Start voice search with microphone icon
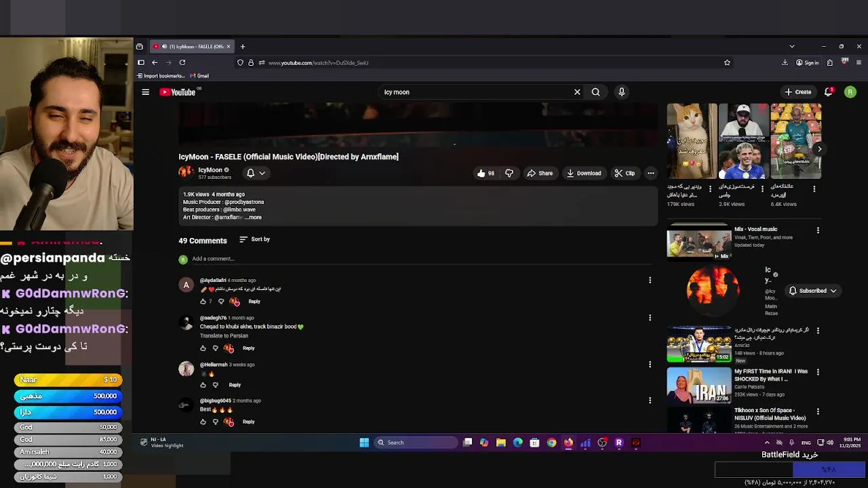Screen dimensions: 868x488 [x=621, y=92]
